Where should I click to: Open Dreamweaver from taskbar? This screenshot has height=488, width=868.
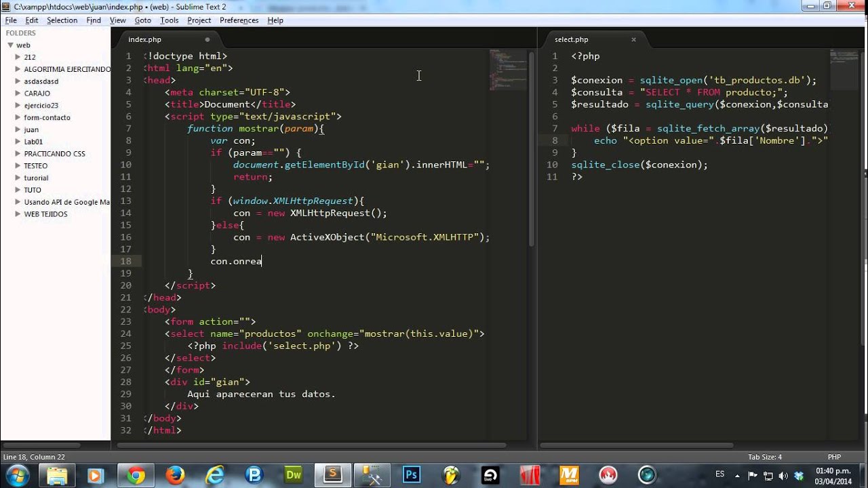(293, 474)
